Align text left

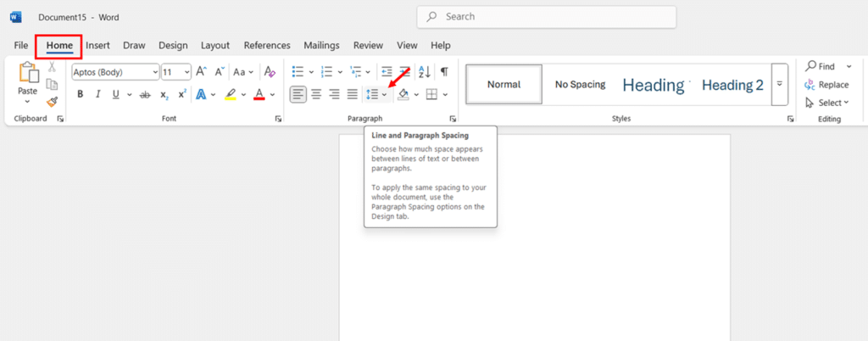pos(298,95)
